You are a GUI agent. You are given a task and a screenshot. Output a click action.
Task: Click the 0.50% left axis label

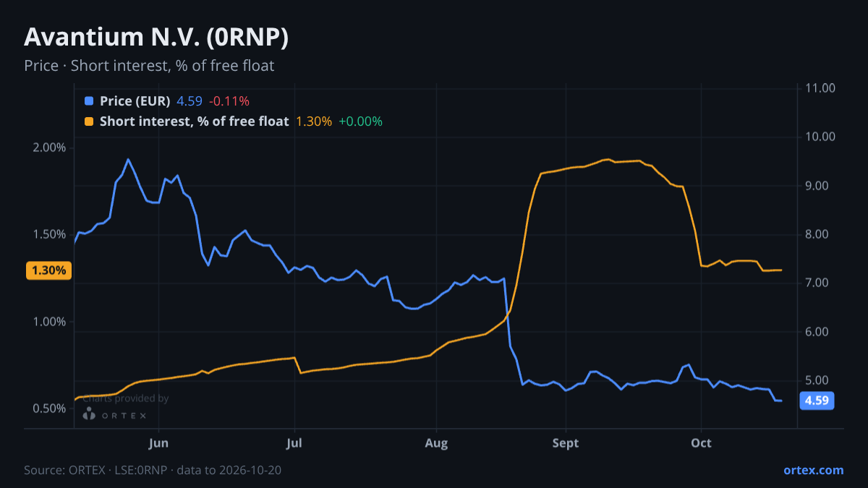click(x=51, y=408)
